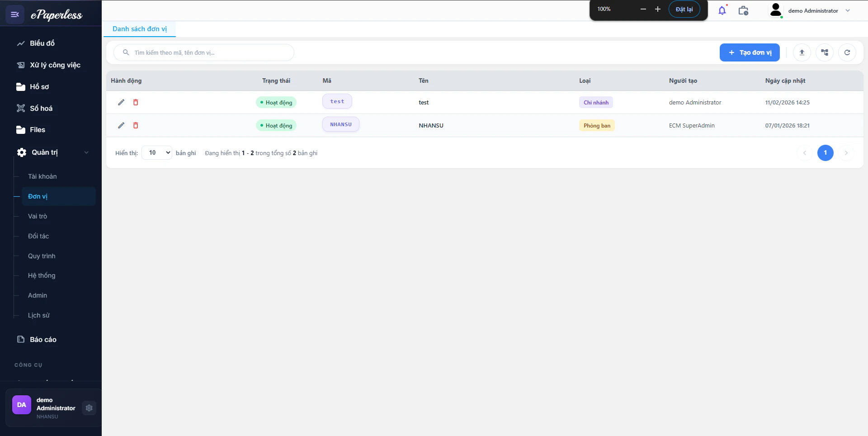Open Admin submenu item
The height and width of the screenshot is (436, 868).
pos(38,295)
